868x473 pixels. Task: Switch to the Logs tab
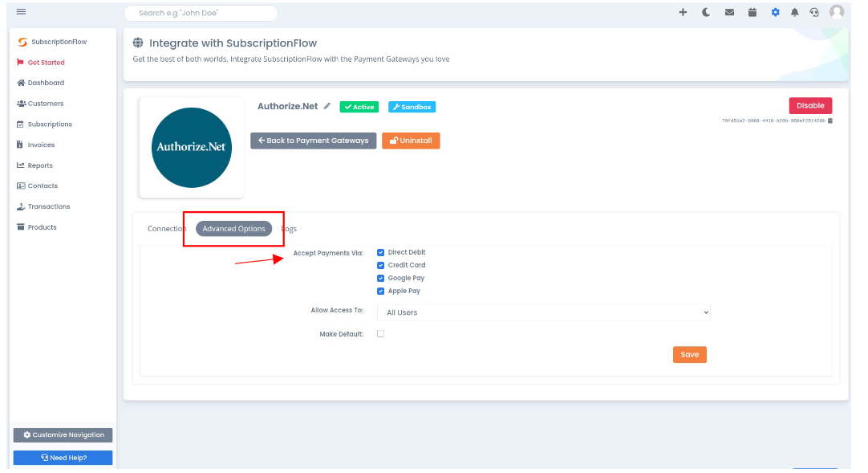click(289, 229)
